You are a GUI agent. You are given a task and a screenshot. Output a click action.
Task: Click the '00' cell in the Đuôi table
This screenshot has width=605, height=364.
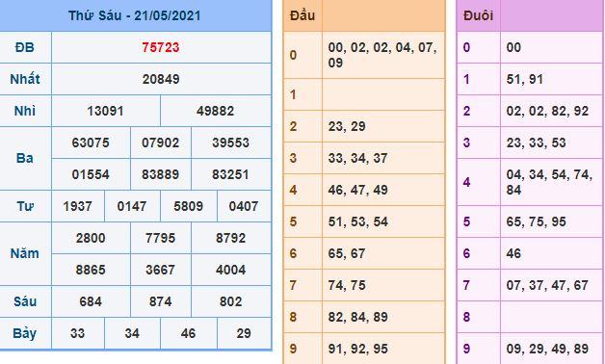pyautogui.click(x=551, y=47)
